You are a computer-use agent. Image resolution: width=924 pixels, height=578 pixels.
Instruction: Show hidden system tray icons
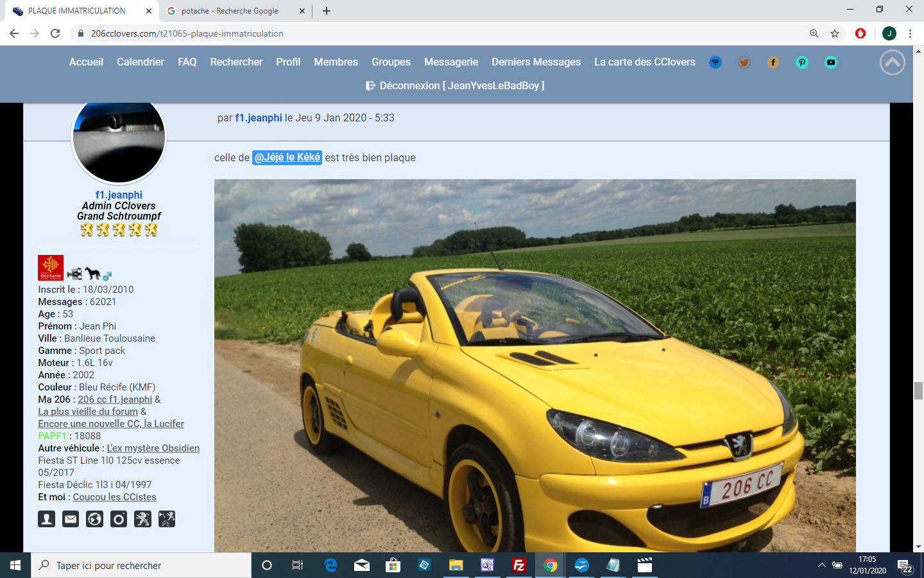[821, 565]
